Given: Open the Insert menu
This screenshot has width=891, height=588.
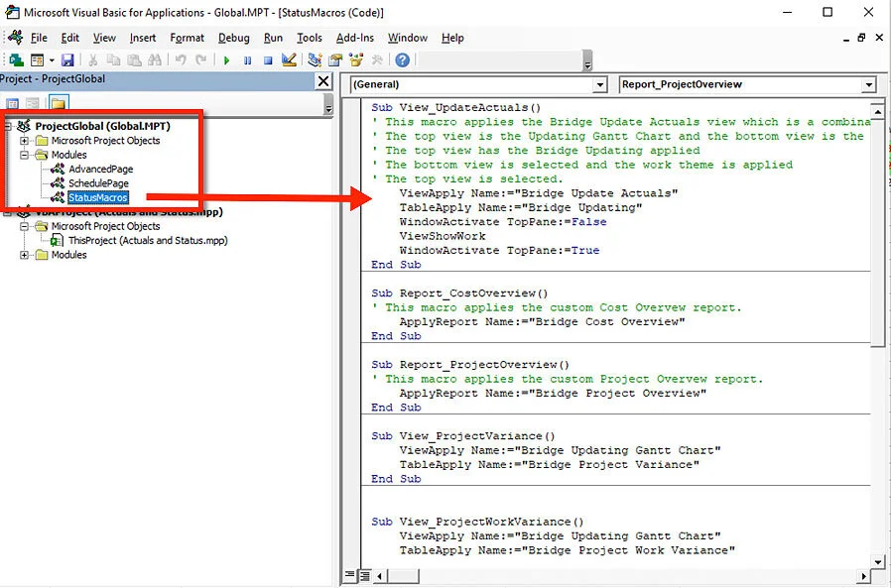Looking at the screenshot, I should coord(143,38).
